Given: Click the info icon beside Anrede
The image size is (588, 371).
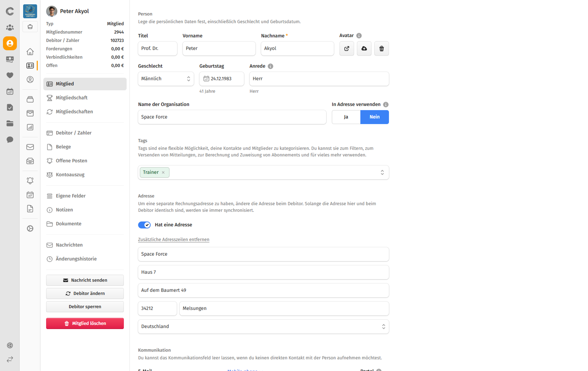Looking at the screenshot, I should pyautogui.click(x=270, y=66).
